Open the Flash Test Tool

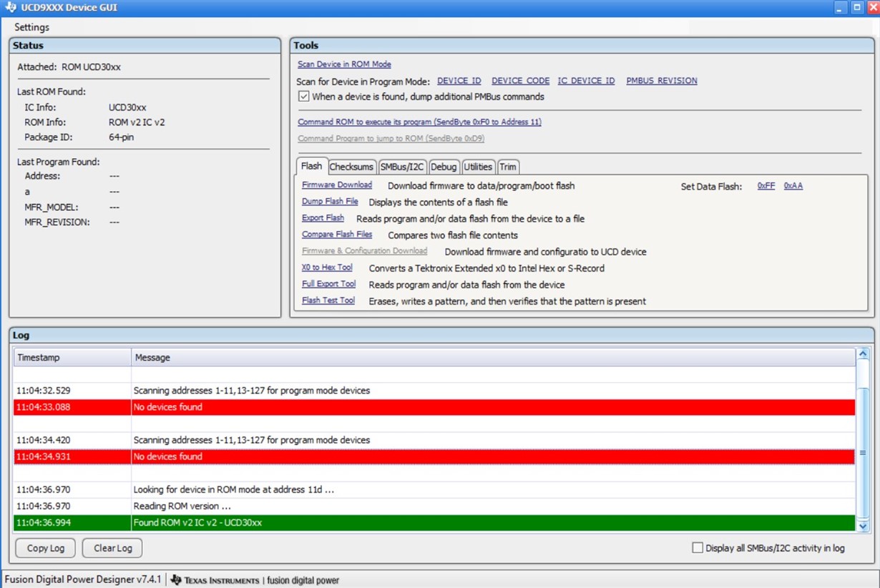(328, 300)
